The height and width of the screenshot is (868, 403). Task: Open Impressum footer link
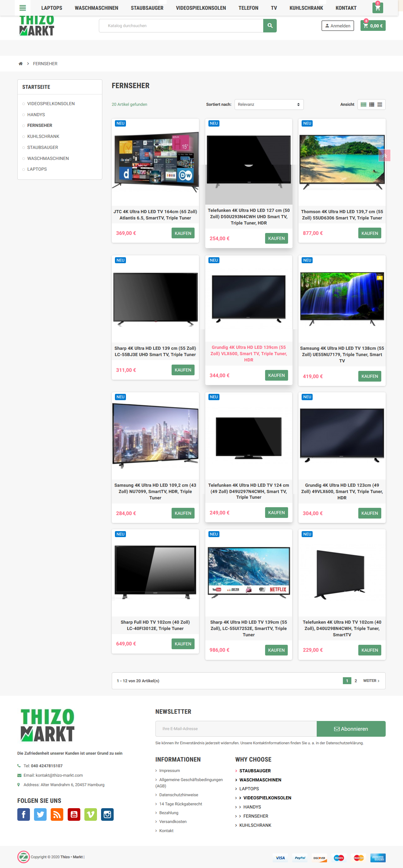[169, 771]
